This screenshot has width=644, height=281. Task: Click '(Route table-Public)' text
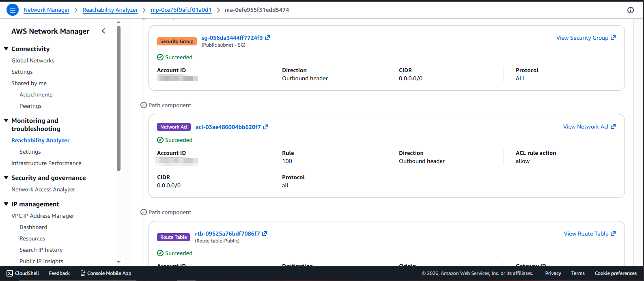[x=218, y=241]
